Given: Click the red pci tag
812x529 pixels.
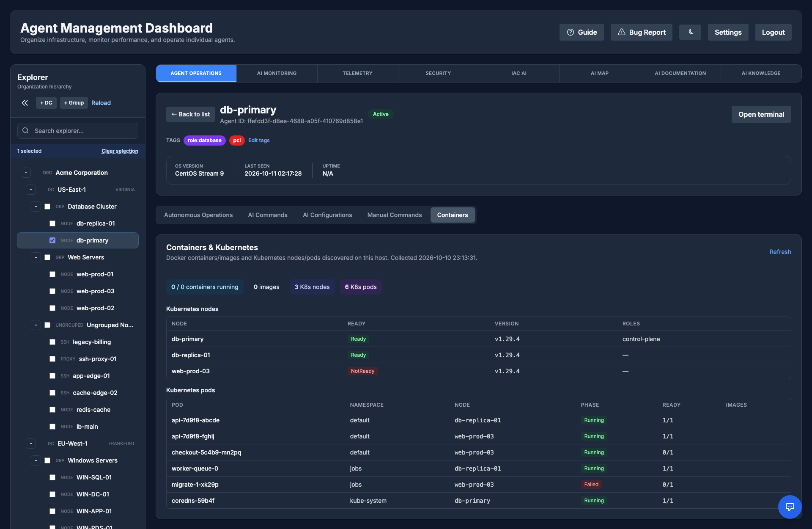Looking at the screenshot, I should 237,141.
